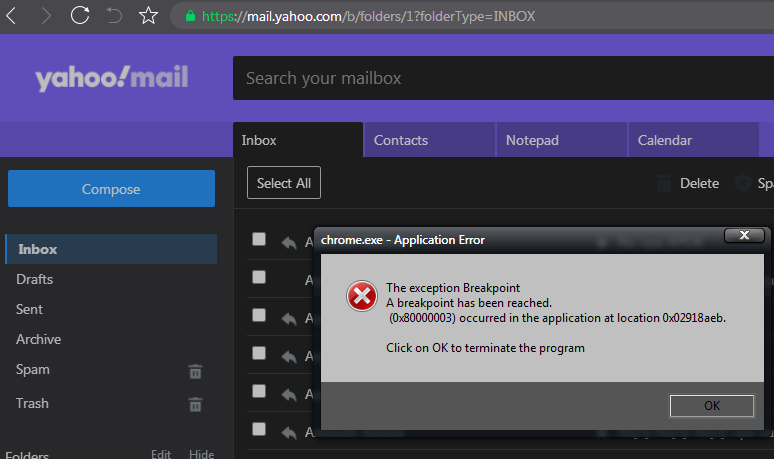This screenshot has height=459, width=774.
Task: Click the Yahoo Mail logo
Action: 112,78
